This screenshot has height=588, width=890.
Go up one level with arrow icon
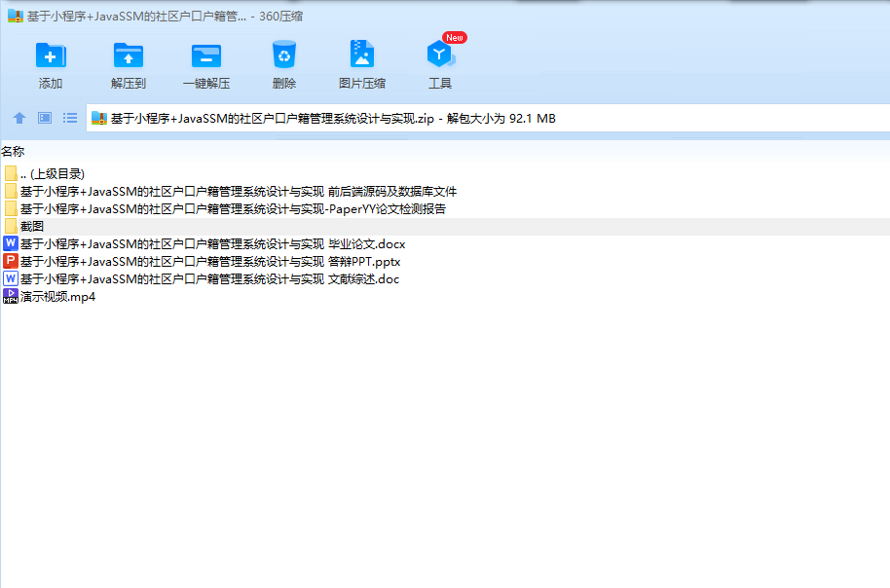coord(19,118)
